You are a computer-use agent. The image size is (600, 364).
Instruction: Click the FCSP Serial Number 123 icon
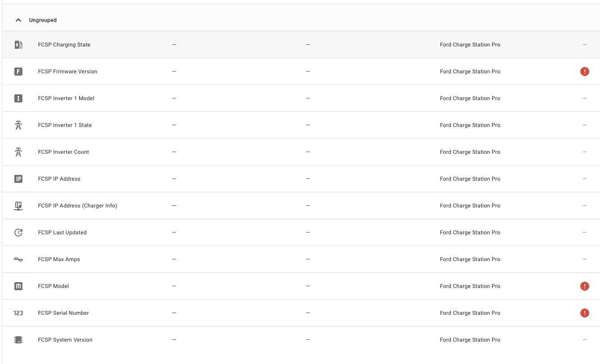pos(18,313)
